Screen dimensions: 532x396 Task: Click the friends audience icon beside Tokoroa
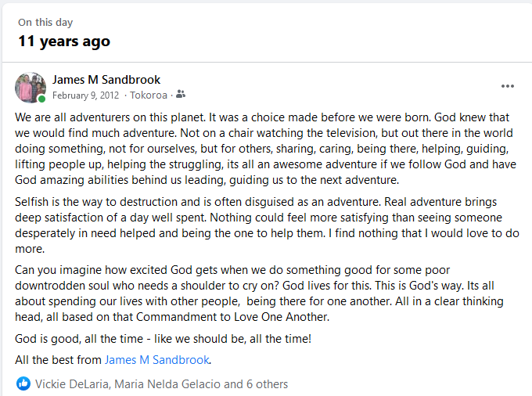[x=181, y=95]
